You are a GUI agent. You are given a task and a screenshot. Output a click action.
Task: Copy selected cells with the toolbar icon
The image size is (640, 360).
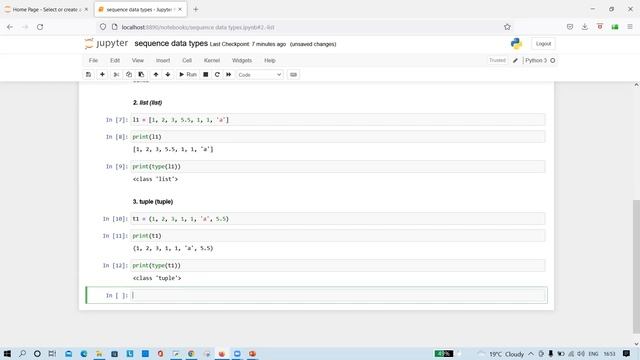coord(129,75)
